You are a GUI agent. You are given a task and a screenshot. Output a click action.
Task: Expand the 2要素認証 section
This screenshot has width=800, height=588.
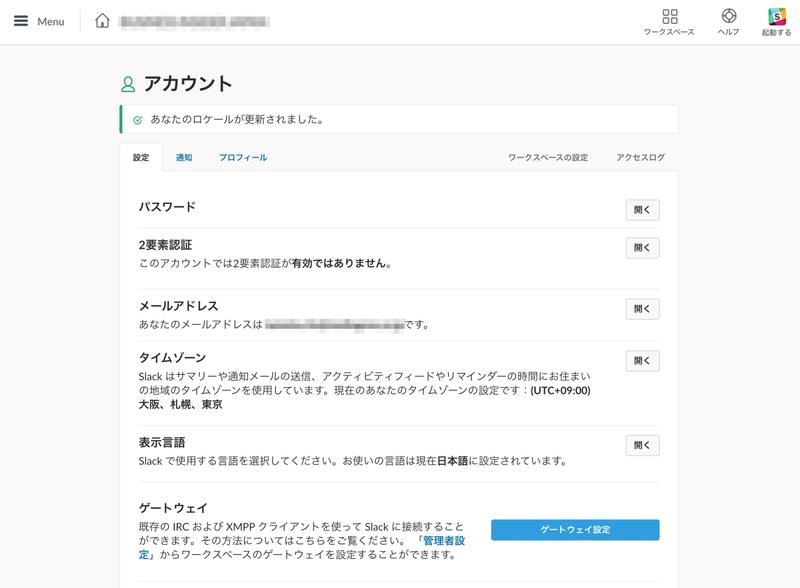tap(642, 248)
